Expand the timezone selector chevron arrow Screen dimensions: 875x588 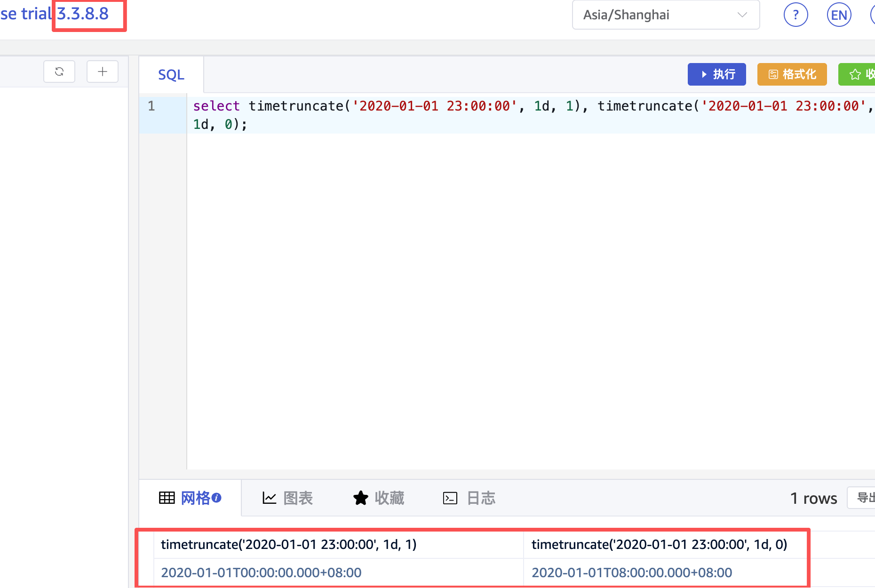pos(742,15)
